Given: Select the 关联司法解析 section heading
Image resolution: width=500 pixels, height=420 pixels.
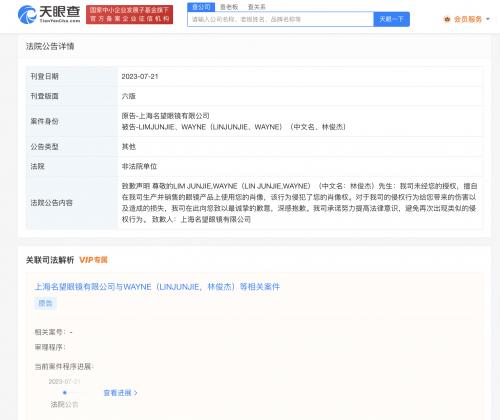Looking at the screenshot, I should (50, 260).
